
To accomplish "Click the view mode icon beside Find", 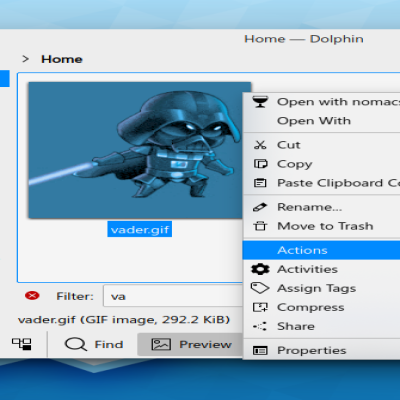I will 22,344.
